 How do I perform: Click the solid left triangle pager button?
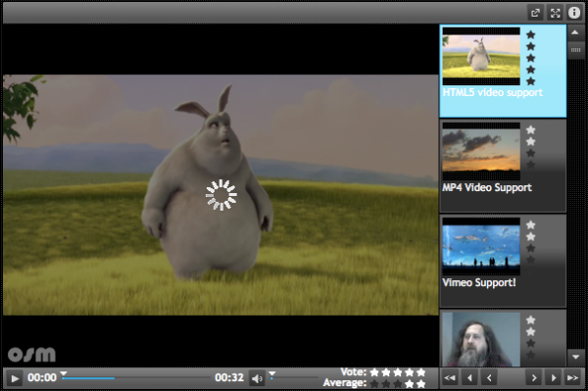point(469,377)
